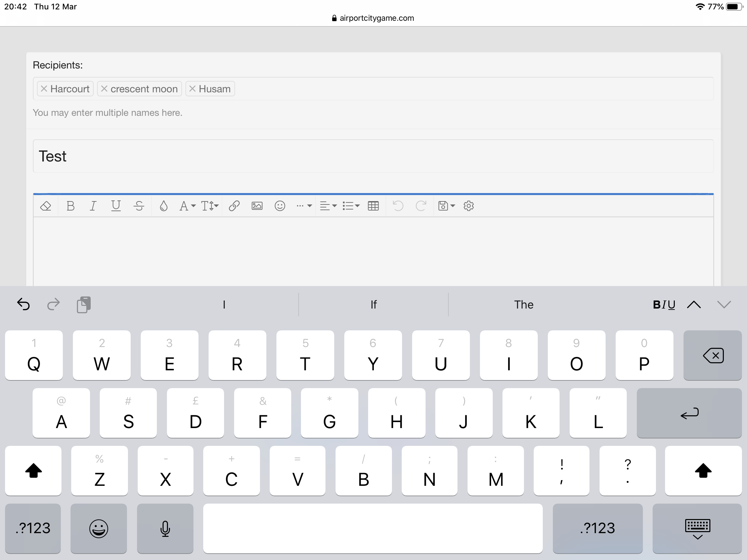Click the Insert image icon
This screenshot has height=560, width=747.
(257, 205)
